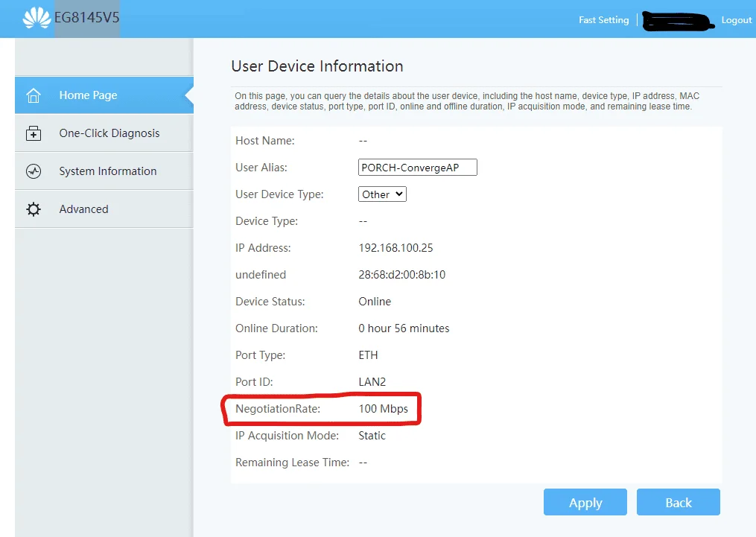Go to System Information menu item
The width and height of the screenshot is (756, 537).
click(x=104, y=171)
